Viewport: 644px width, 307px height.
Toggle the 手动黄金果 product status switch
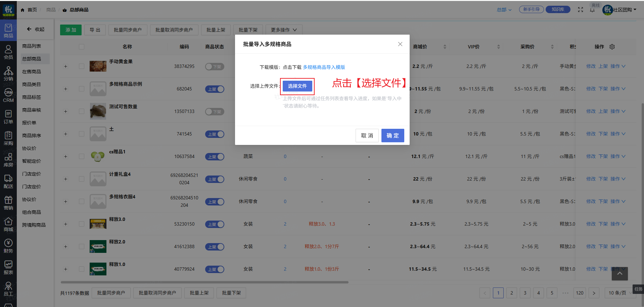tap(215, 67)
